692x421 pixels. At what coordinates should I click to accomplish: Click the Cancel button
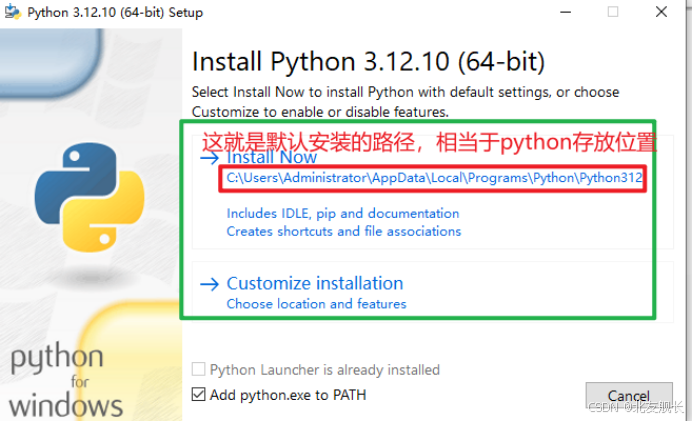(629, 396)
